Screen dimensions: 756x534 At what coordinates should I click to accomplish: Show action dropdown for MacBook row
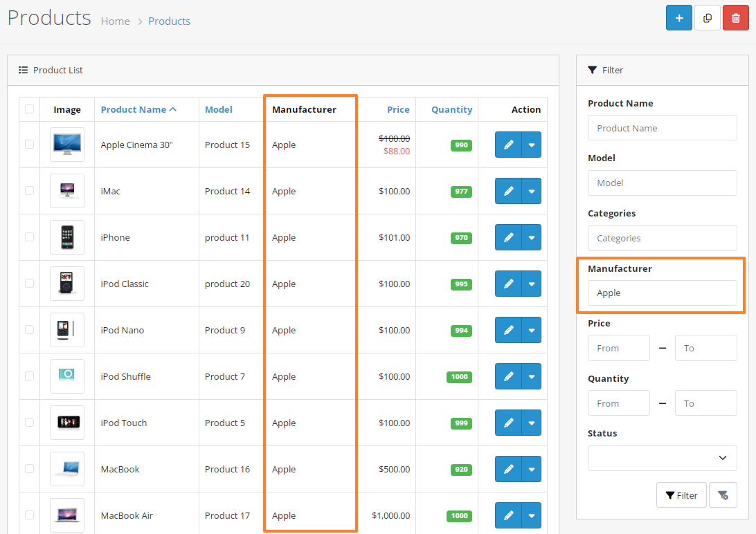tap(531, 468)
